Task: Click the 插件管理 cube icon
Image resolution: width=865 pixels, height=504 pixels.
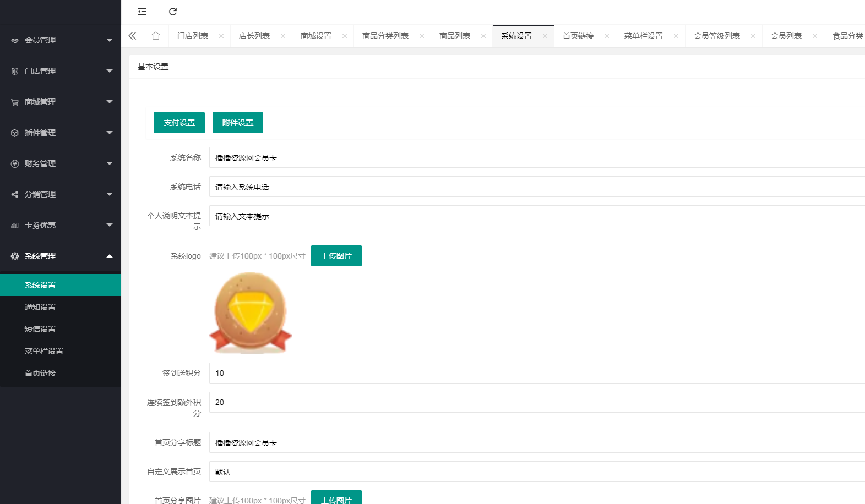Action: pos(15,133)
